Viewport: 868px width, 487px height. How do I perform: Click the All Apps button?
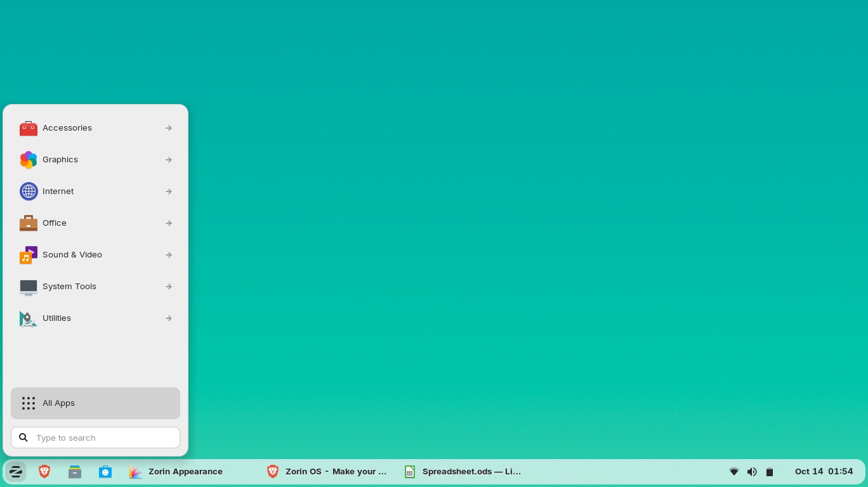pyautogui.click(x=95, y=403)
